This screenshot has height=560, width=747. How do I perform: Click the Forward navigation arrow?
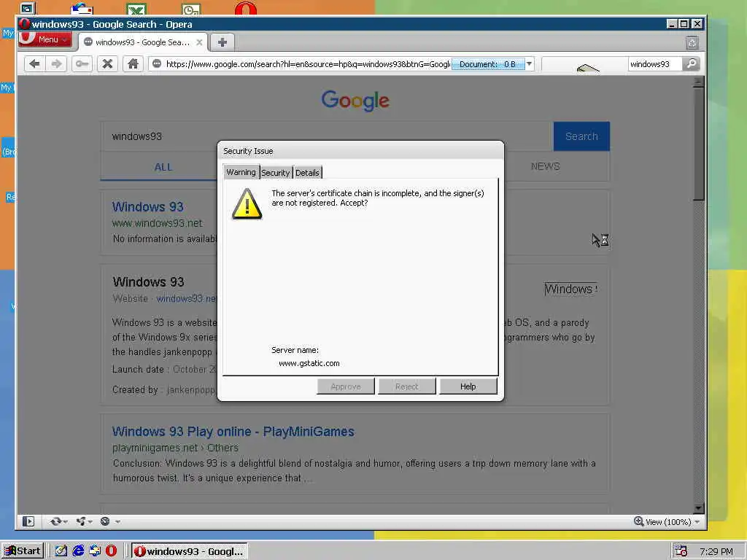pos(56,64)
